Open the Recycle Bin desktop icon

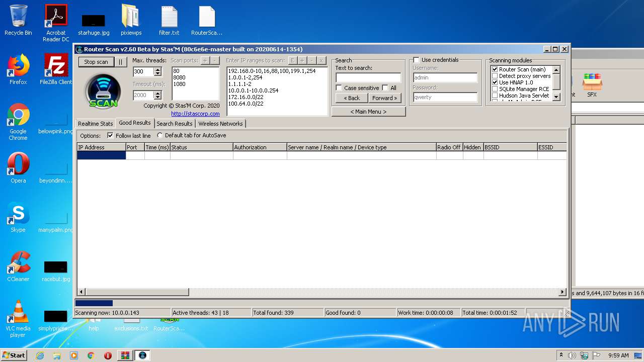point(18,20)
